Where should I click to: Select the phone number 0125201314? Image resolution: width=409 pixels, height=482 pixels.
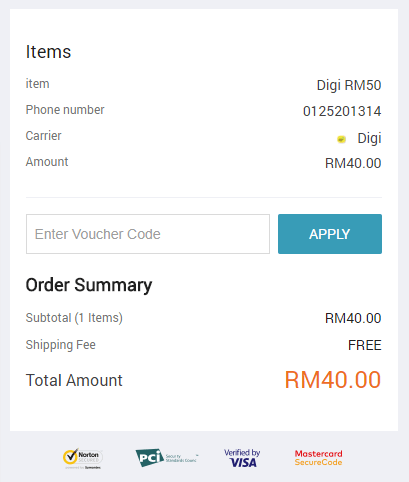point(342,111)
